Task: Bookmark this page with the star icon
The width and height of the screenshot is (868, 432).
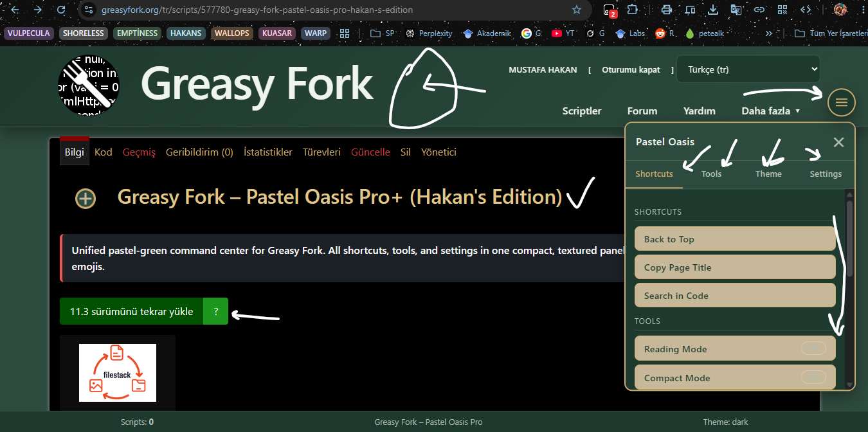Action: click(577, 10)
